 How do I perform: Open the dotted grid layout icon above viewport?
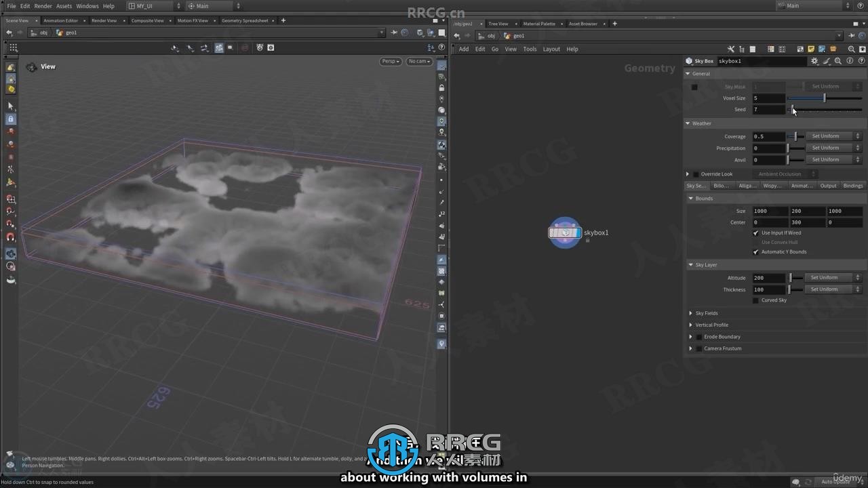[x=13, y=47]
